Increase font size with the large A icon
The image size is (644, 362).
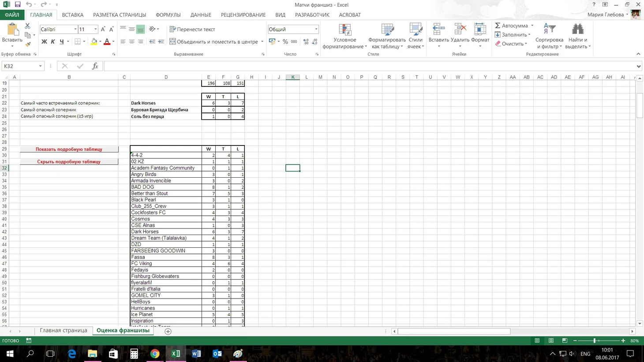(x=103, y=29)
